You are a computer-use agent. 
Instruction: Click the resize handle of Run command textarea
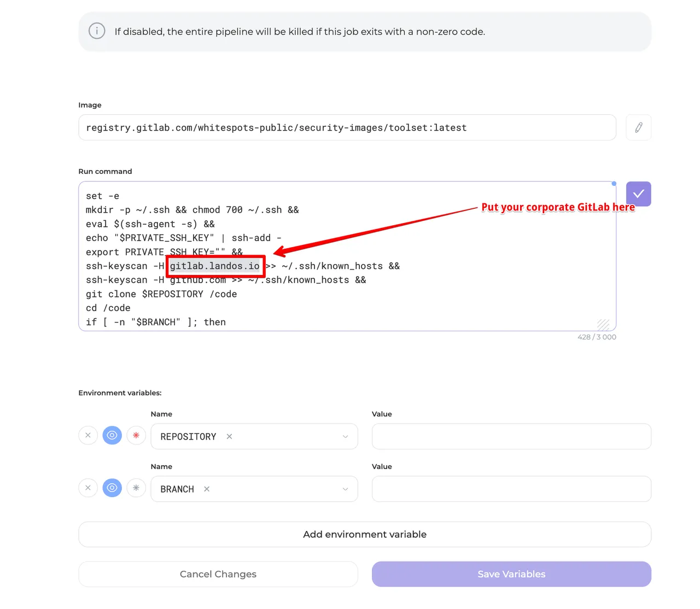pos(604,325)
